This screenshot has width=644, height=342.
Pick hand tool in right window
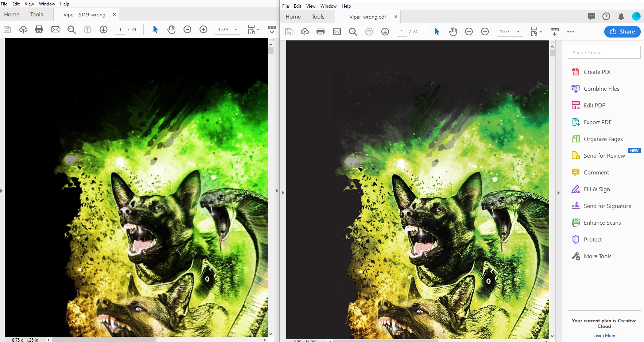pos(453,32)
